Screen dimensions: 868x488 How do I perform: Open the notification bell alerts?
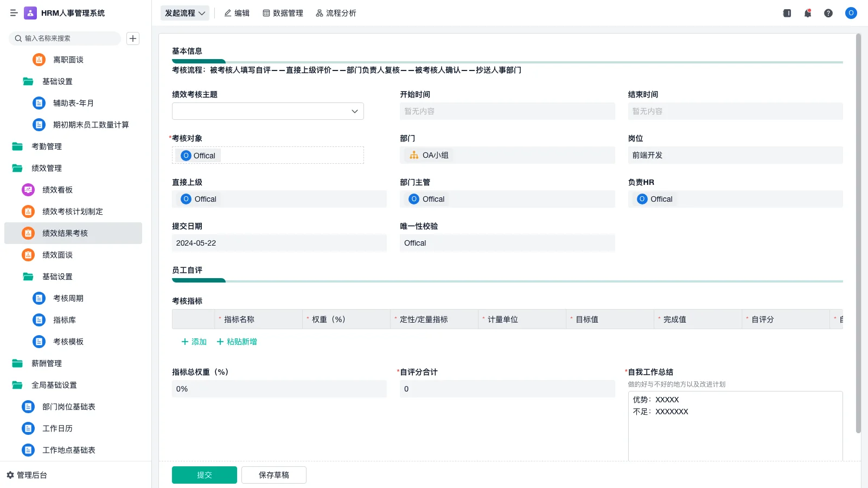807,13
